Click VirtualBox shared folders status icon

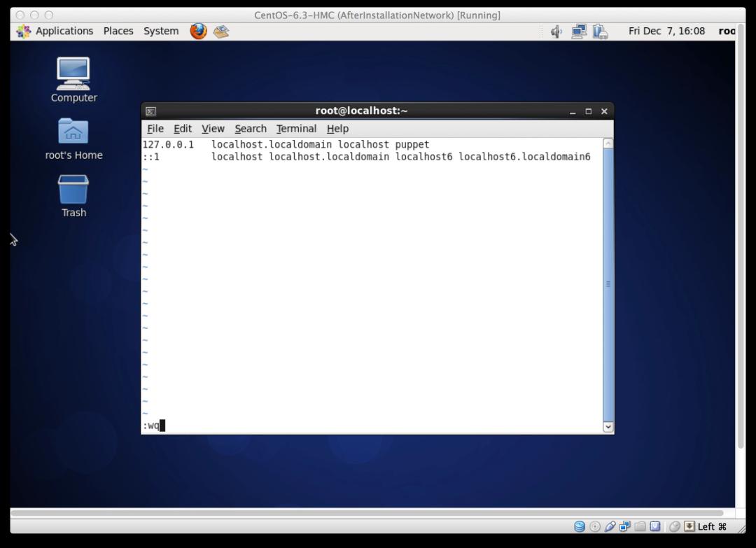click(x=640, y=526)
